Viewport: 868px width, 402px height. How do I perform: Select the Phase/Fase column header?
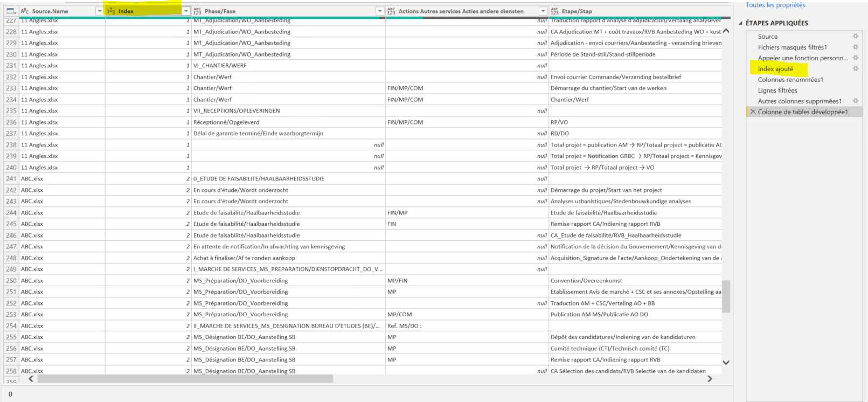pos(288,11)
